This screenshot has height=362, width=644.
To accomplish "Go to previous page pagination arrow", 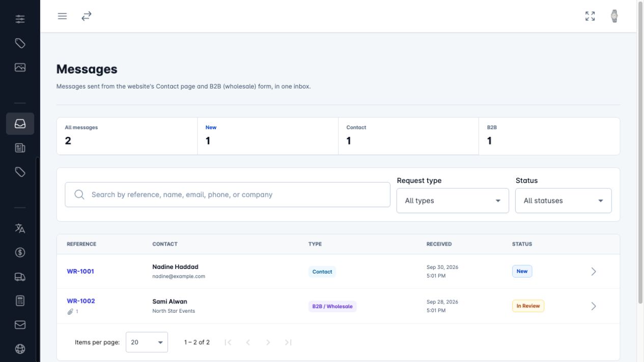I will [248, 342].
